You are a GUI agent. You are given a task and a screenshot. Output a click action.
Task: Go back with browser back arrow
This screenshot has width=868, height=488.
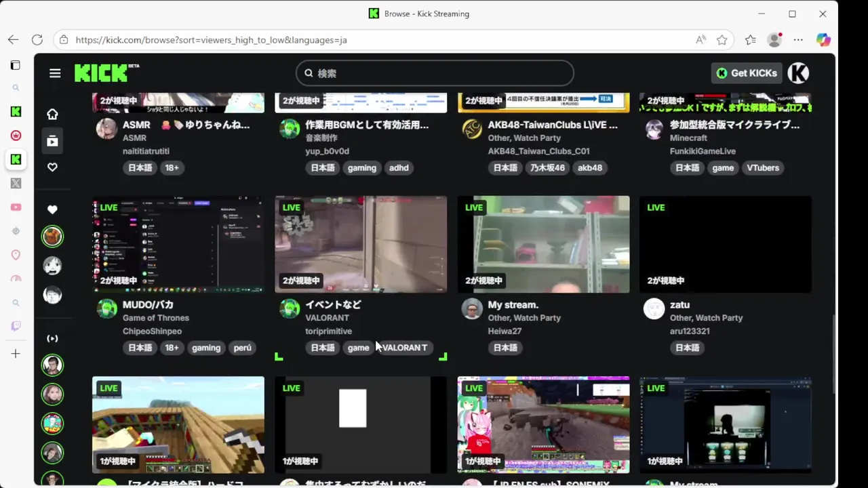click(x=14, y=40)
